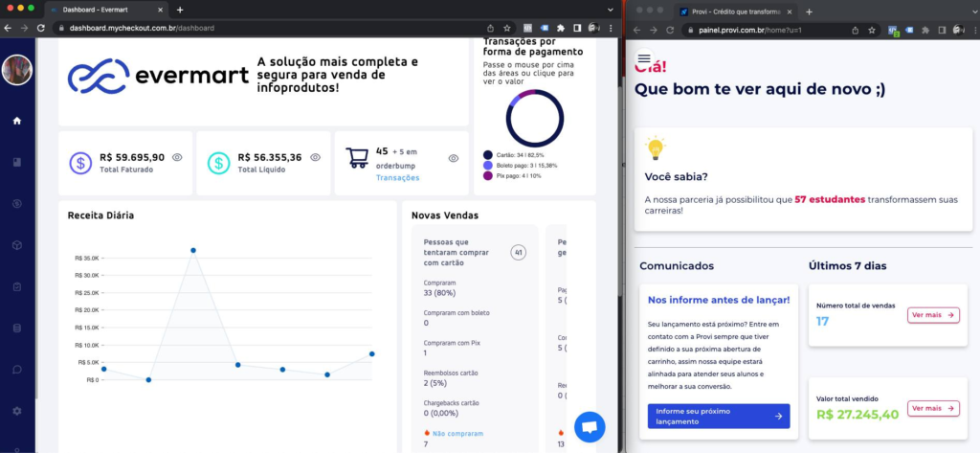Click the fire icon beside Não compraram
The image size is (980, 453).
point(427,432)
